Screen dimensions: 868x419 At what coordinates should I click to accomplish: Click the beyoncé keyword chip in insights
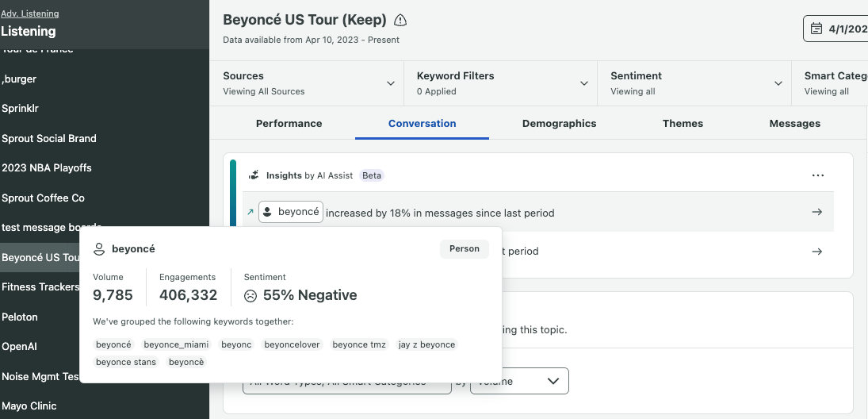pyautogui.click(x=291, y=212)
